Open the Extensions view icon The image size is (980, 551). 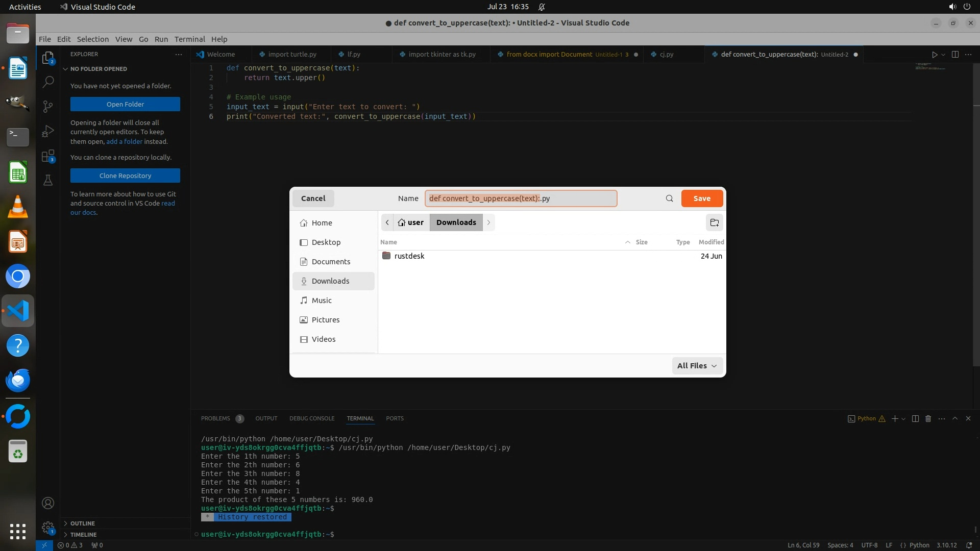[x=48, y=156]
